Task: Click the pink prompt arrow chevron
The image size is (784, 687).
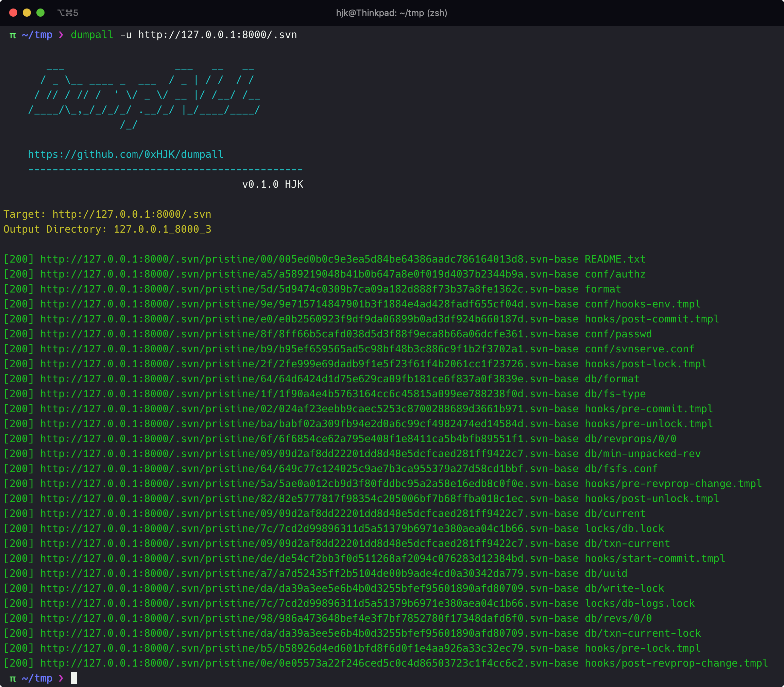Action: tap(61, 34)
